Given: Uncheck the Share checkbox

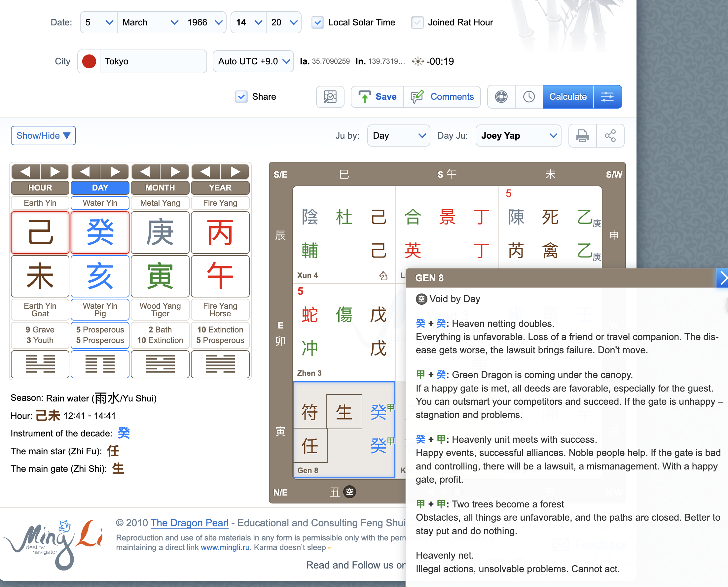Looking at the screenshot, I should pyautogui.click(x=241, y=97).
